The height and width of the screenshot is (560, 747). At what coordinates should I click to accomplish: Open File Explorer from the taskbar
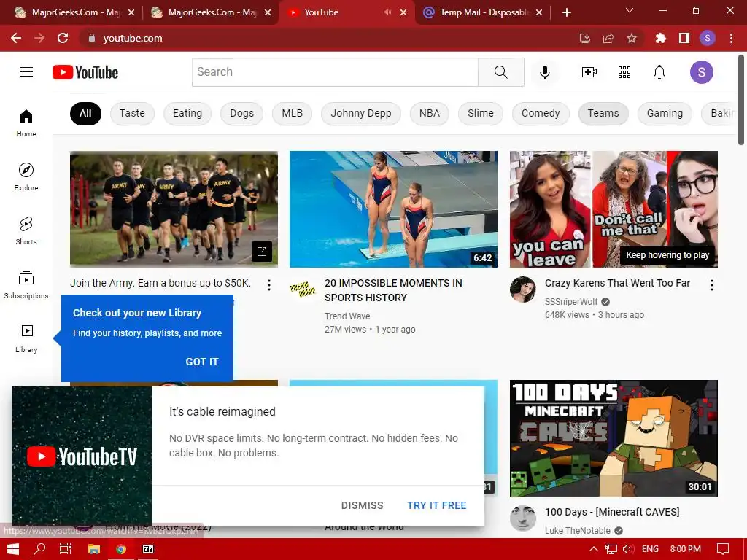94,549
